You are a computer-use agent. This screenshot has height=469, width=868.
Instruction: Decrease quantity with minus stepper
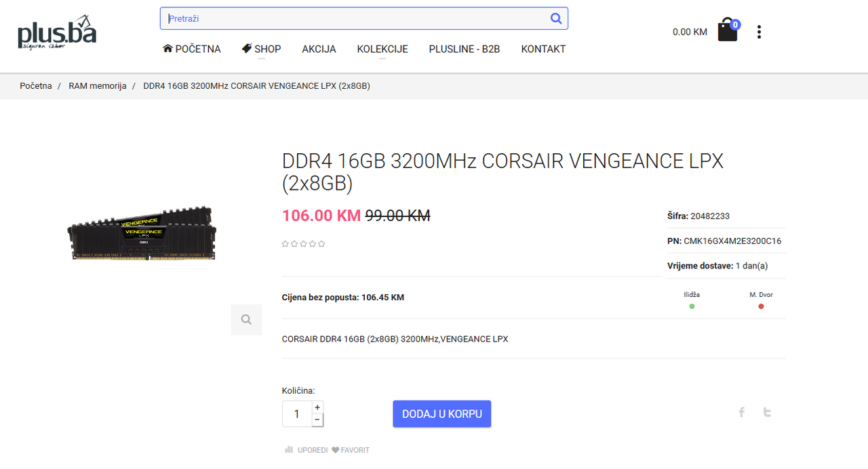click(317, 420)
